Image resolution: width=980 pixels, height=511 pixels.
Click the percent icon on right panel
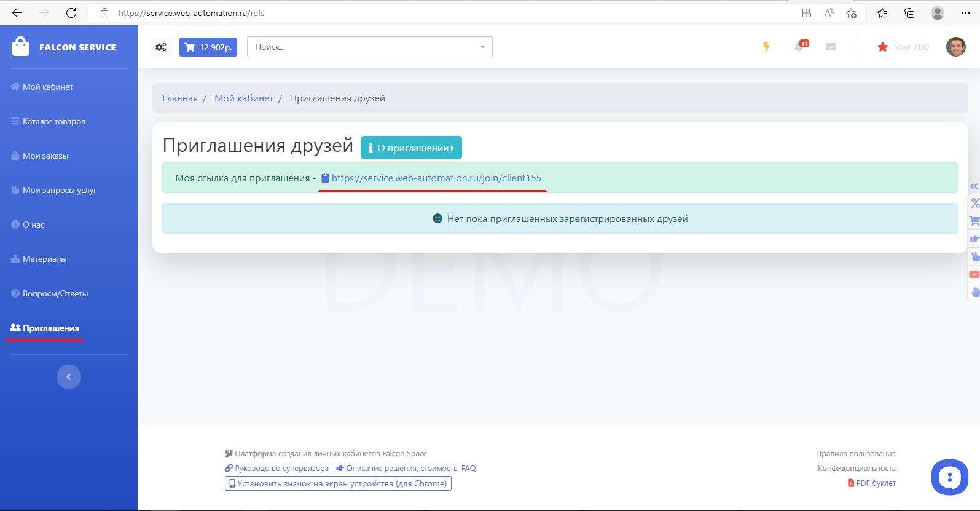pyautogui.click(x=974, y=204)
